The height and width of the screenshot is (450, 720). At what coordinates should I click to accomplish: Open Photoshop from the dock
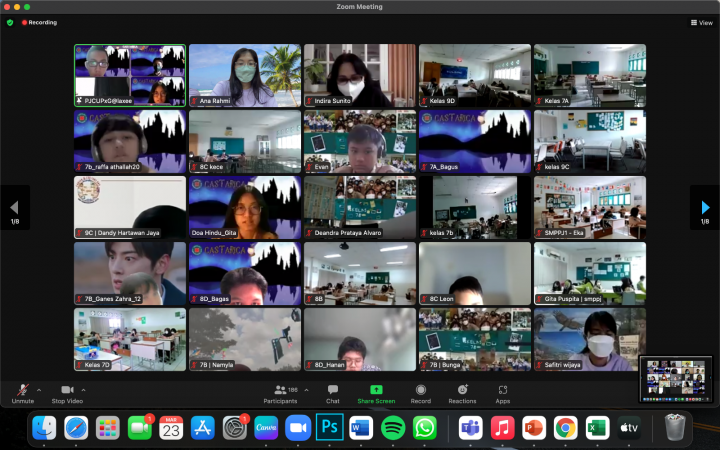(329, 427)
